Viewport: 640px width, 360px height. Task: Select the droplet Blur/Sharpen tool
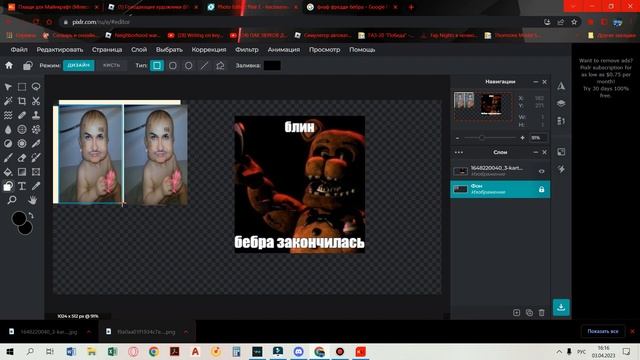8,129
